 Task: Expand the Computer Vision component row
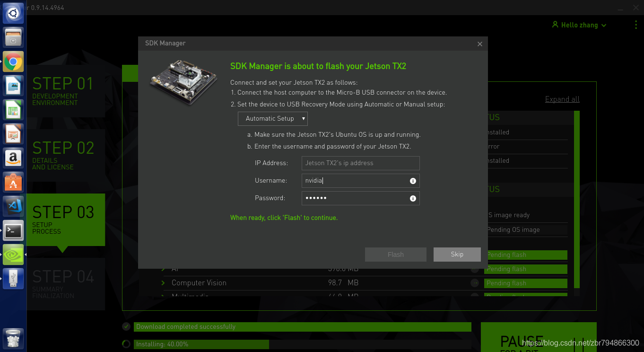pyautogui.click(x=163, y=283)
